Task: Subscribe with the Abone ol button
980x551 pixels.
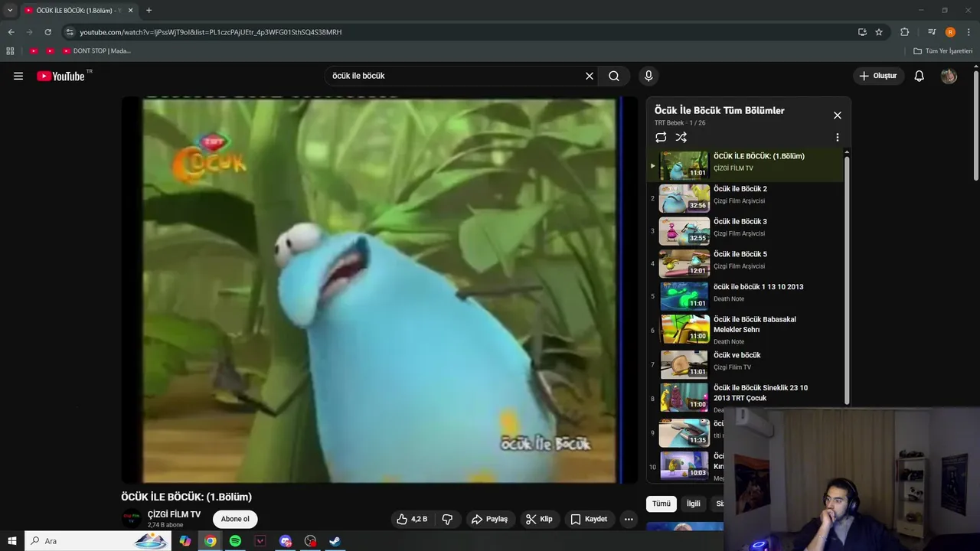Action: [x=235, y=519]
